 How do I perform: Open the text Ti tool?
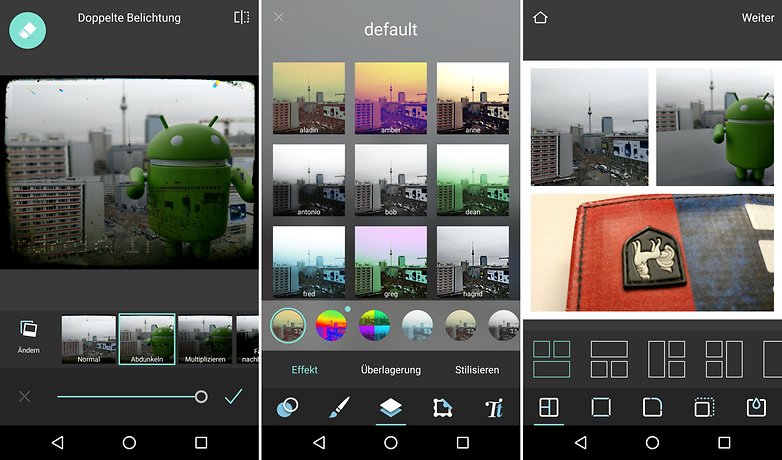pyautogui.click(x=494, y=408)
